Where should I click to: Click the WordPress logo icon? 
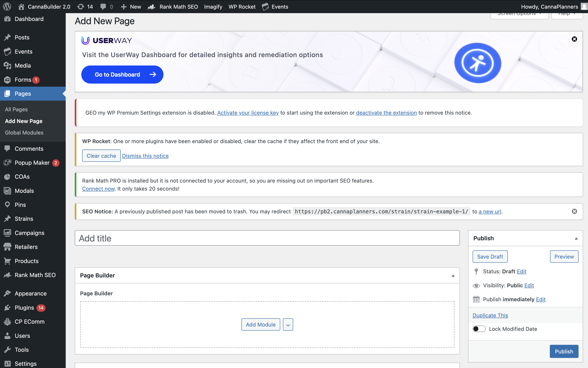point(7,7)
